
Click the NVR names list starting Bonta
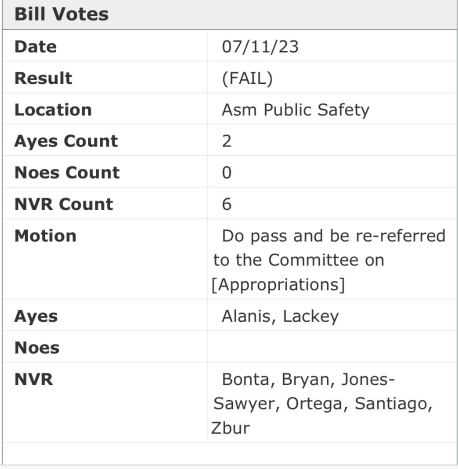click(x=322, y=403)
